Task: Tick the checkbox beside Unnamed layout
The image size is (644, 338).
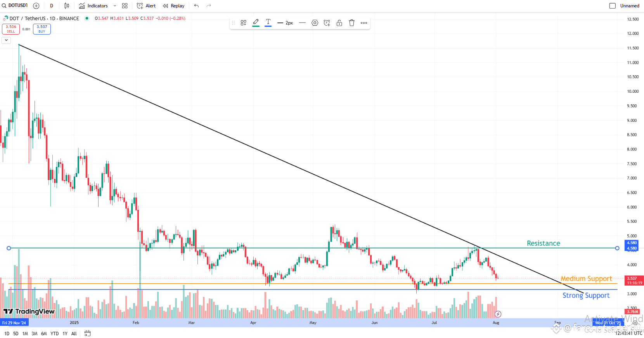Action: (613, 6)
